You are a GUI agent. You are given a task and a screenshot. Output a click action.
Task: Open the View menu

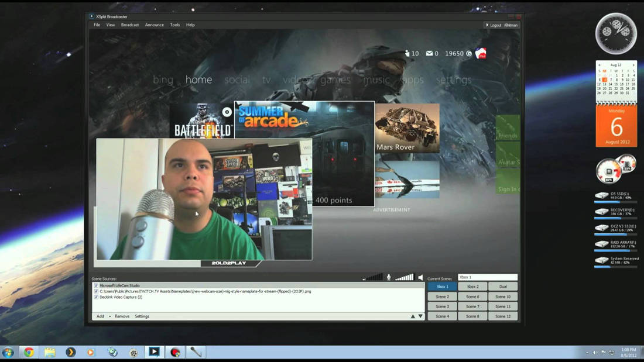111,25
